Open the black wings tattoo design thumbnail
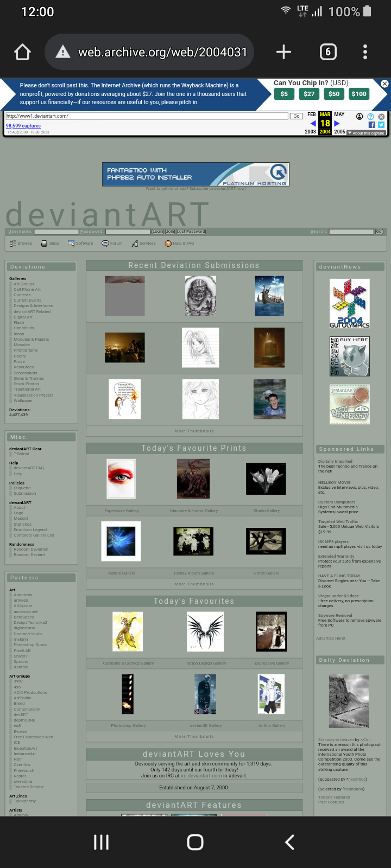Image resolution: width=391 pixels, height=868 pixels. [205, 631]
